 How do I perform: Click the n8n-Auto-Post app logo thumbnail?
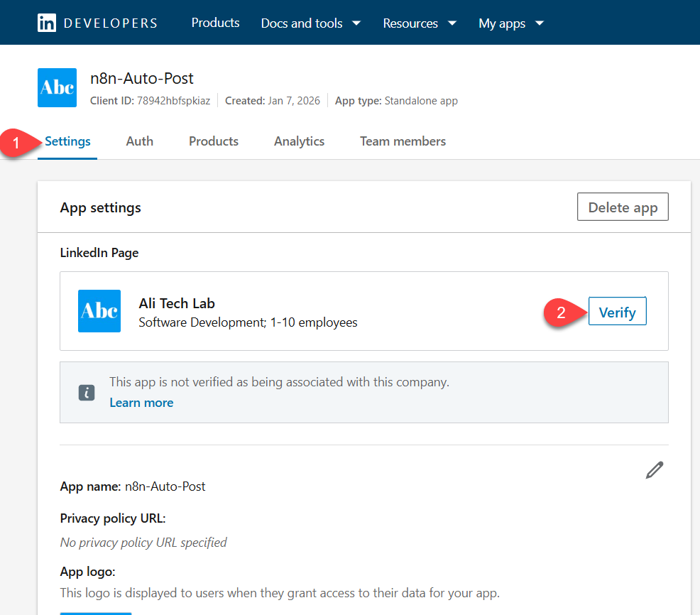(x=57, y=87)
